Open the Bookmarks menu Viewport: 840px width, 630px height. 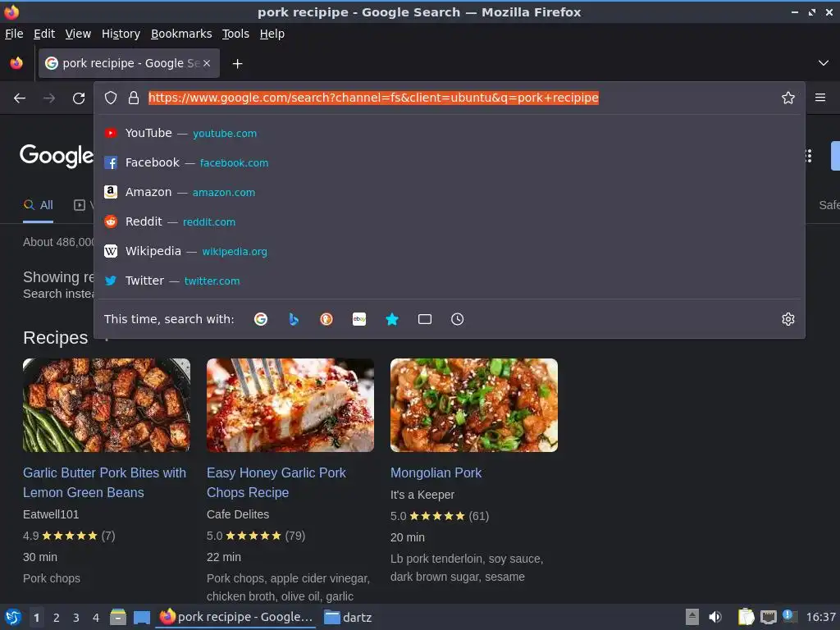181,34
